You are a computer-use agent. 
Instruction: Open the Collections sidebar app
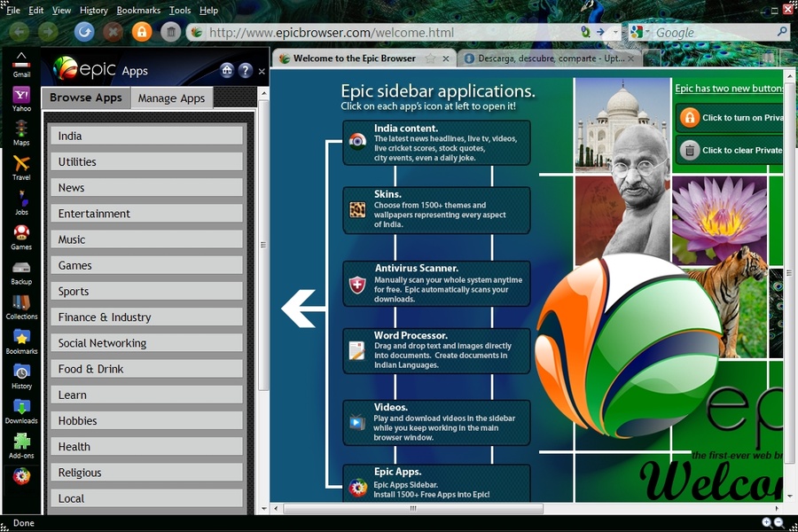tap(21, 301)
